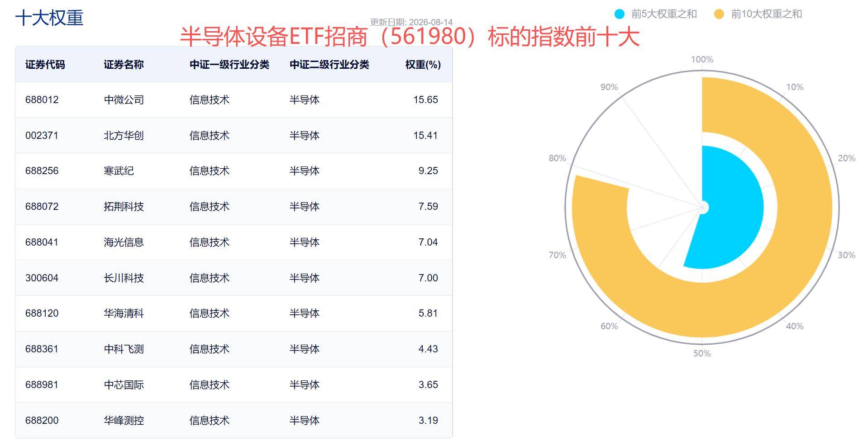Toggle the 前5大权重之和 legend item
Screen dimensions: 868x446
pos(655,14)
